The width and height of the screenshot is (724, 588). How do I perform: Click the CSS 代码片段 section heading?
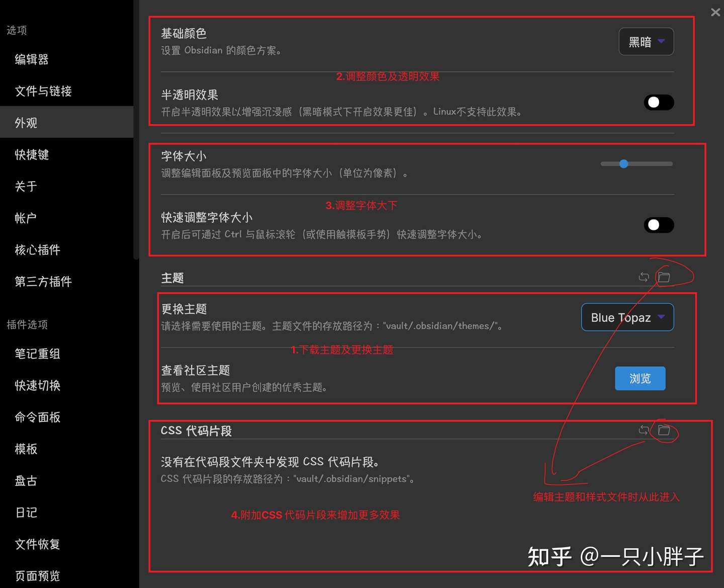tap(196, 431)
